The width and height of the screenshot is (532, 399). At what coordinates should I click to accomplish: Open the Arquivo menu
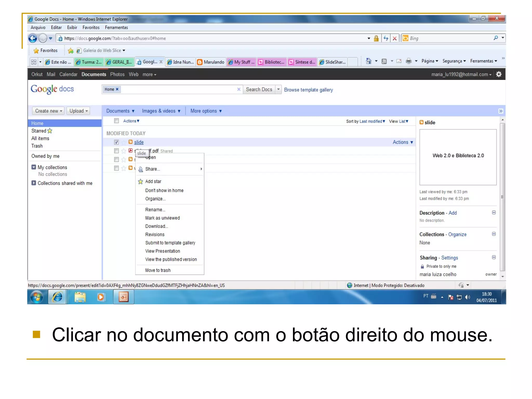pyautogui.click(x=38, y=28)
